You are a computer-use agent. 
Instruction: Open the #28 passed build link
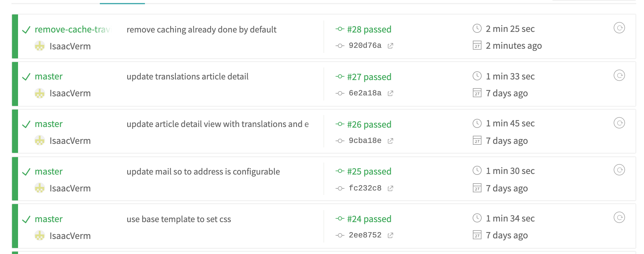pyautogui.click(x=369, y=29)
